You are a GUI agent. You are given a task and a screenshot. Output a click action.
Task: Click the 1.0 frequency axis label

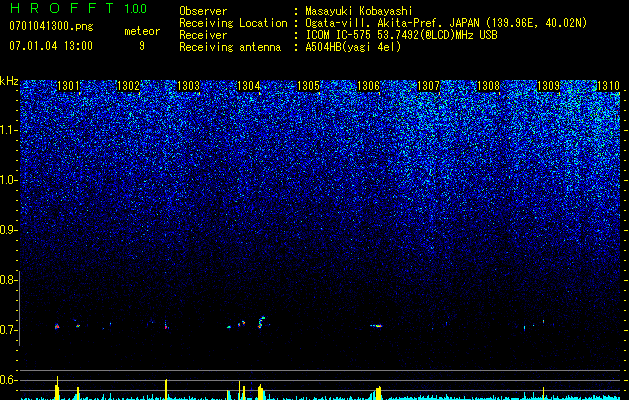click(8, 180)
